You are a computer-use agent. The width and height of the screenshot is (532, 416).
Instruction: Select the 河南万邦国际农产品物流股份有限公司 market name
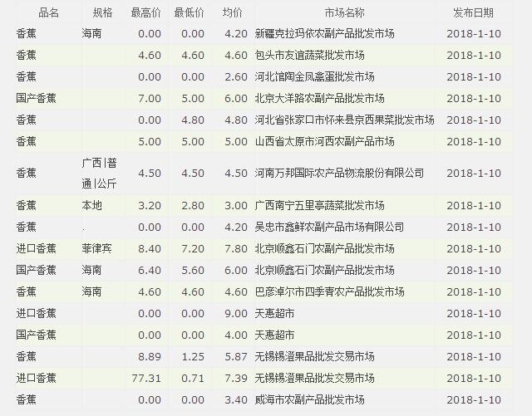tap(338, 173)
